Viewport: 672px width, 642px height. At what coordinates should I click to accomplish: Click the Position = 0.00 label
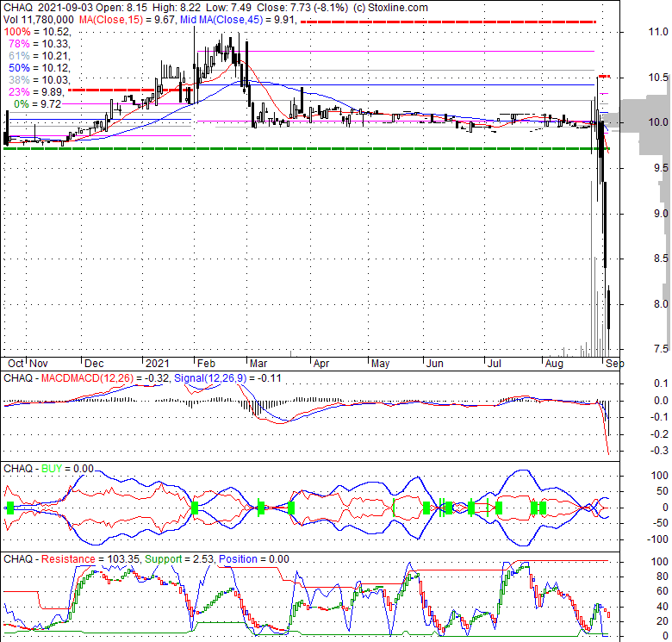pos(253,559)
